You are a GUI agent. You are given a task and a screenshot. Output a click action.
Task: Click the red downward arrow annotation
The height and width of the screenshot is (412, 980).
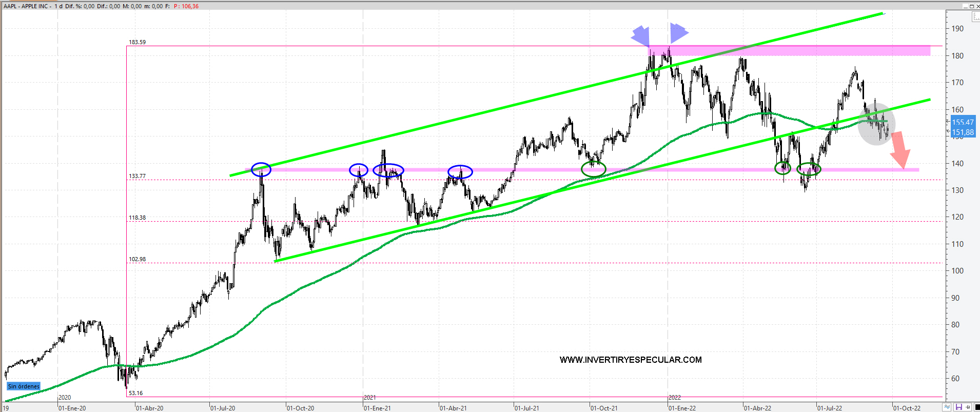[x=900, y=150]
